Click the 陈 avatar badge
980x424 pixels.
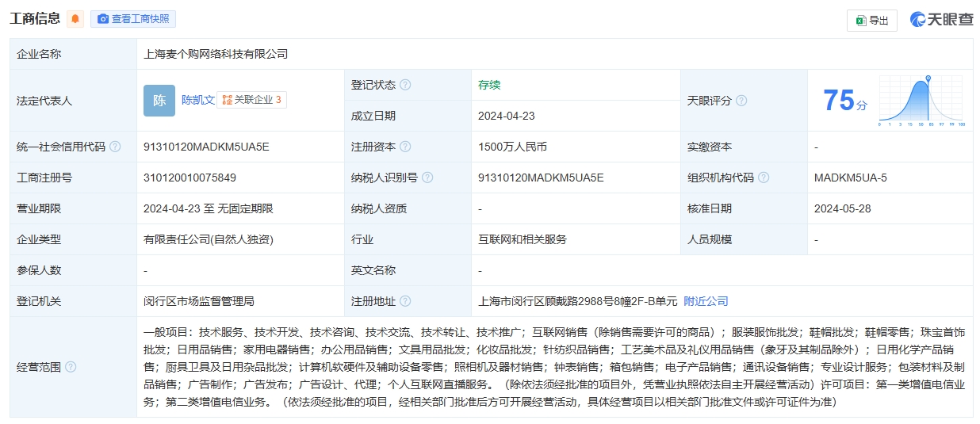tap(159, 101)
